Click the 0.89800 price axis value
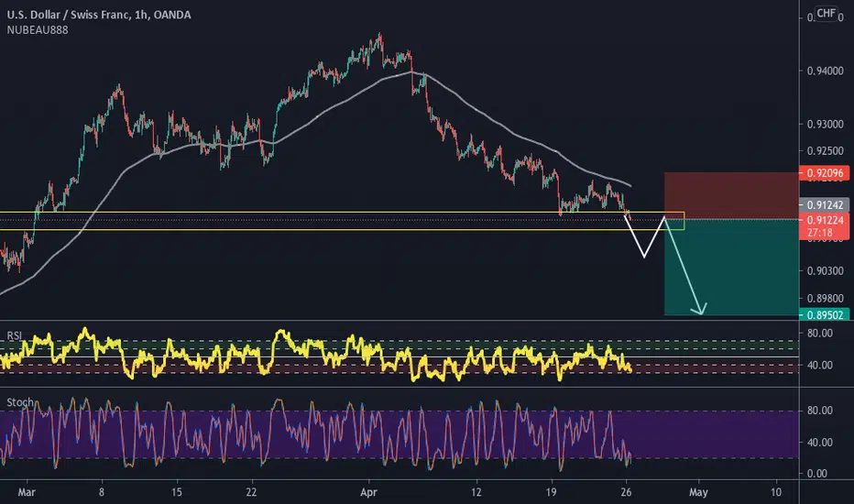 825,298
